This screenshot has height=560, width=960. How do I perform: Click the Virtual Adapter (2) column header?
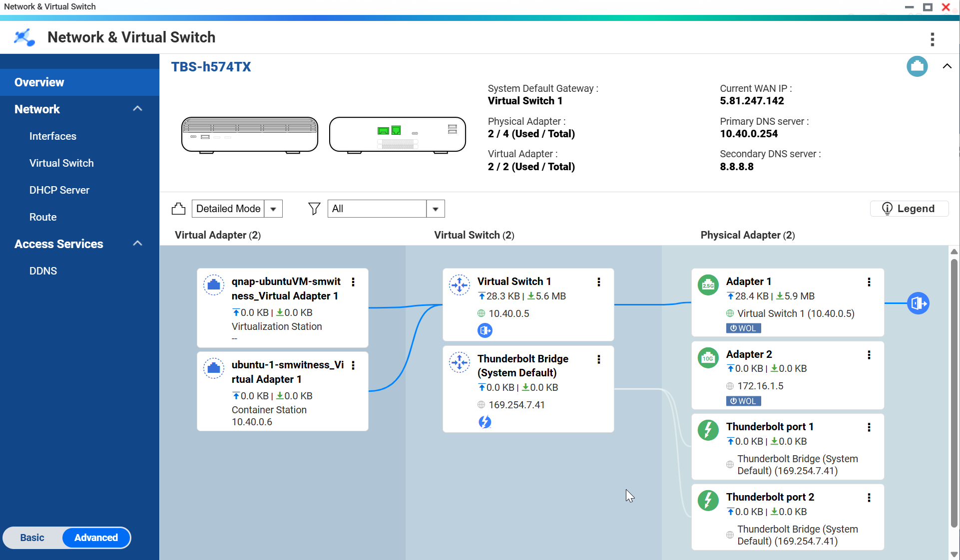[218, 235]
